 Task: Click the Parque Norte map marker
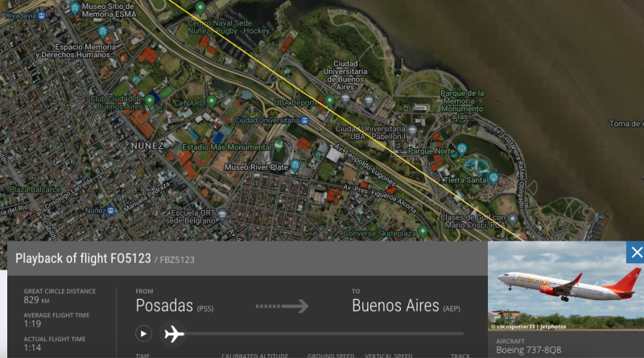[461, 149]
